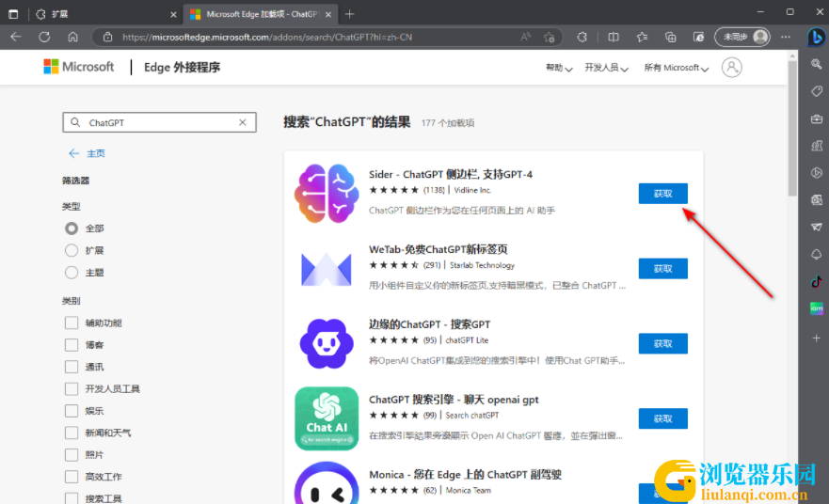The height and width of the screenshot is (504, 829).
Task: Select the 全部 type radio button
Action: tap(72, 228)
